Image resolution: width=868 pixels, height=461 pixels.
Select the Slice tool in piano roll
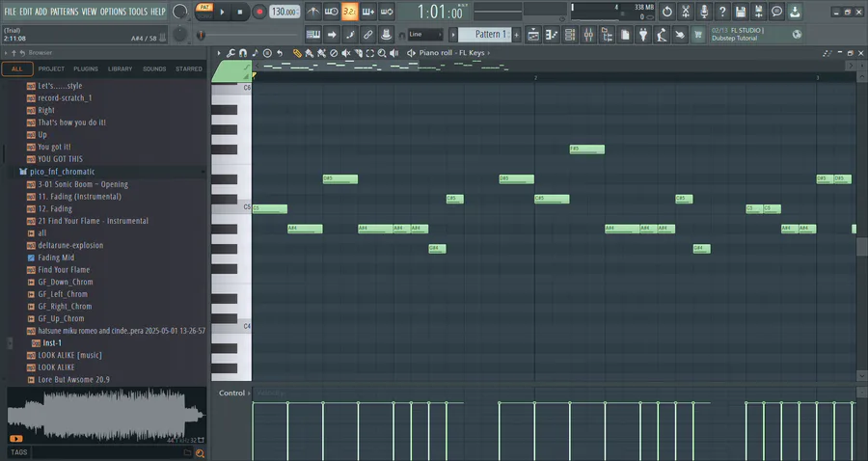click(x=358, y=53)
